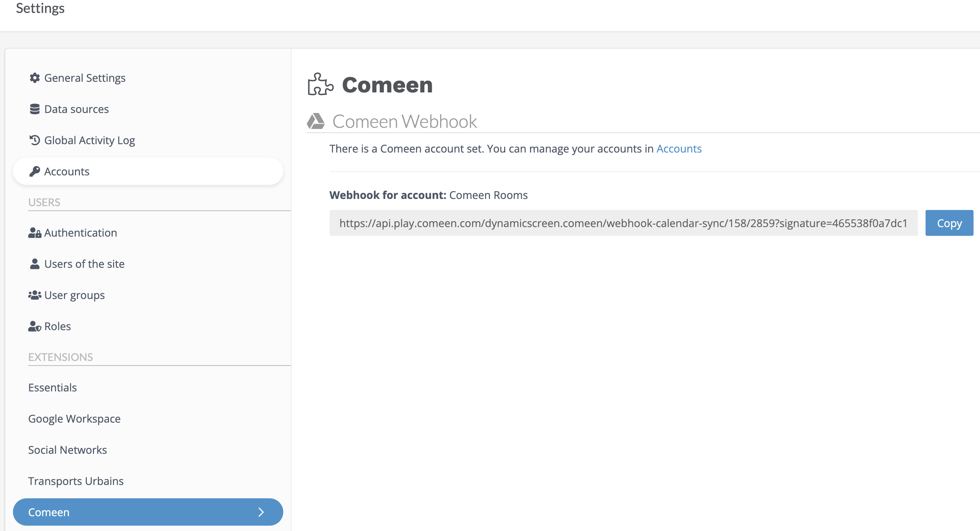Copy the webhook URL with the Copy button
980x531 pixels.
(x=949, y=223)
